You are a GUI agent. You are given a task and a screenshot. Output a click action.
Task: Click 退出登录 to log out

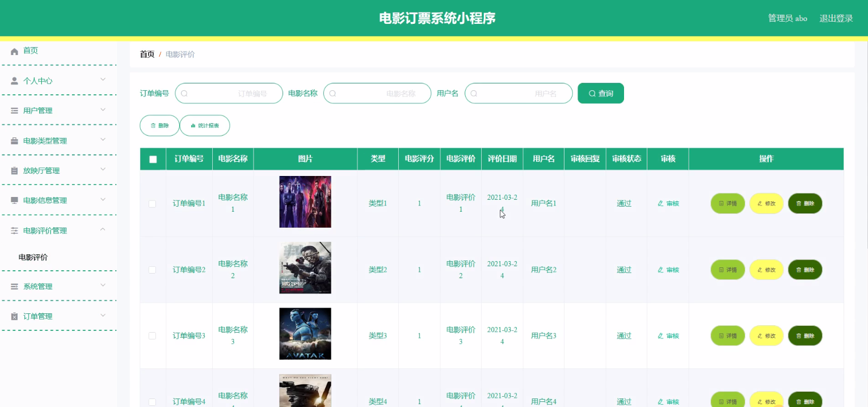pos(836,18)
